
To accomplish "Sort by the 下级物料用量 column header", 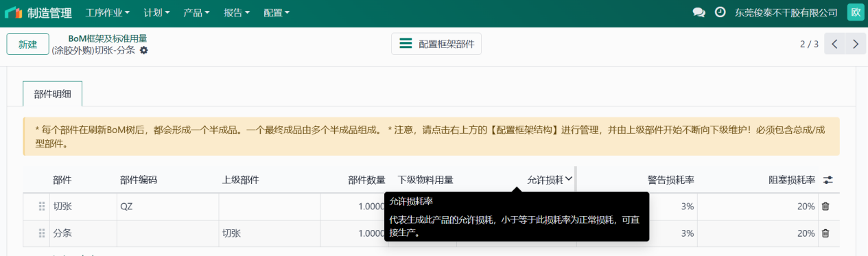I will point(425,180).
